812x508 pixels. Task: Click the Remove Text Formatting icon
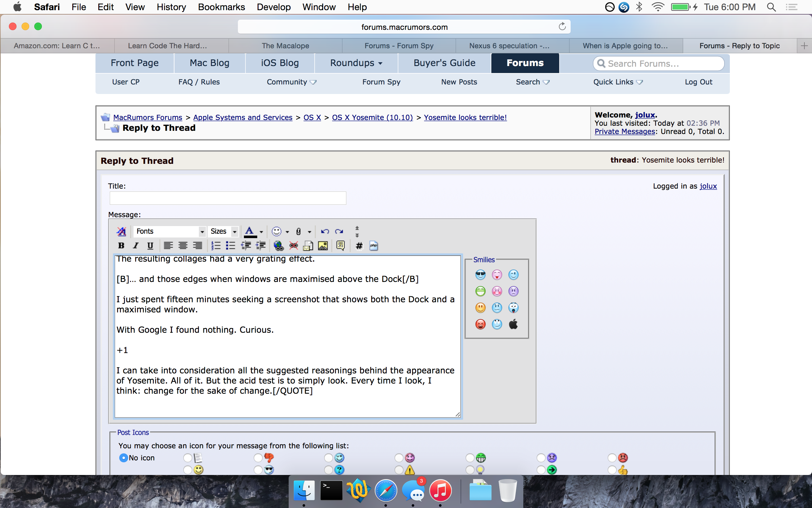(x=121, y=231)
